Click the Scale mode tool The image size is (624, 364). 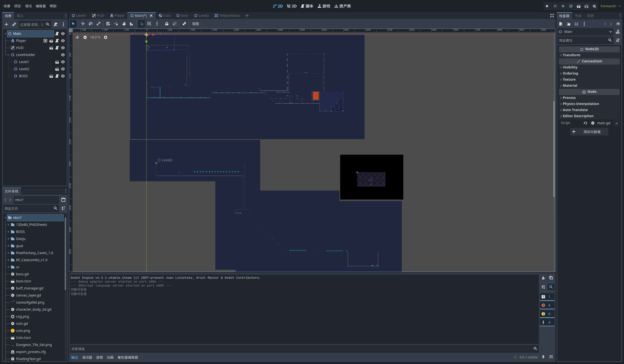click(99, 24)
